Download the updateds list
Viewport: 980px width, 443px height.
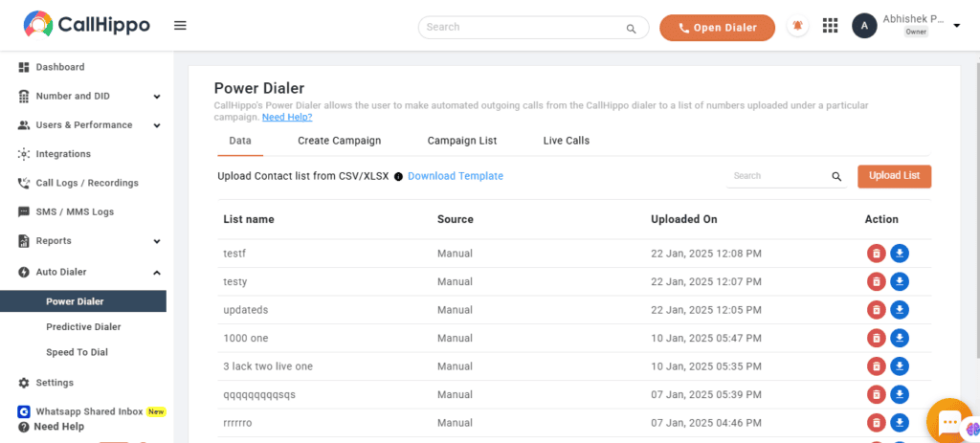(x=900, y=310)
